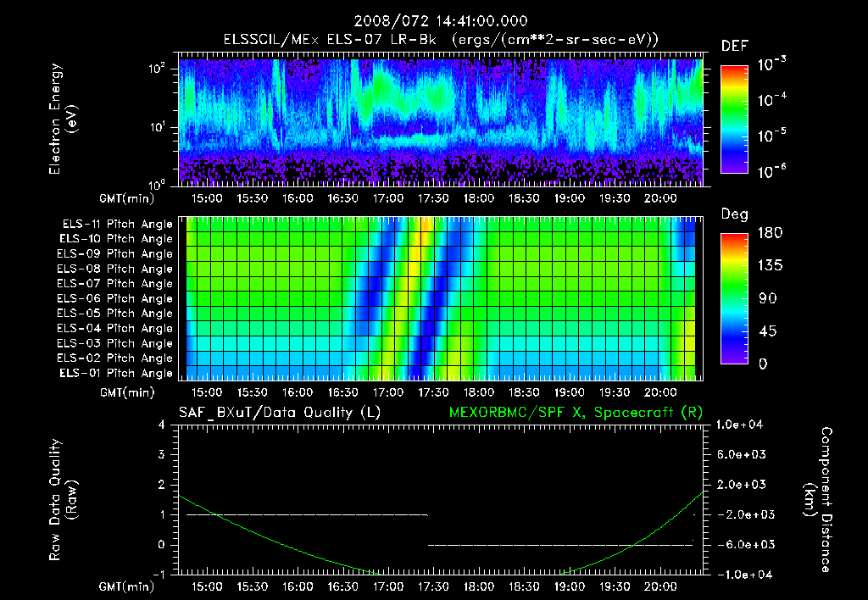
Task: Click the 0 label on Deg scale
Action: pyautogui.click(x=764, y=364)
